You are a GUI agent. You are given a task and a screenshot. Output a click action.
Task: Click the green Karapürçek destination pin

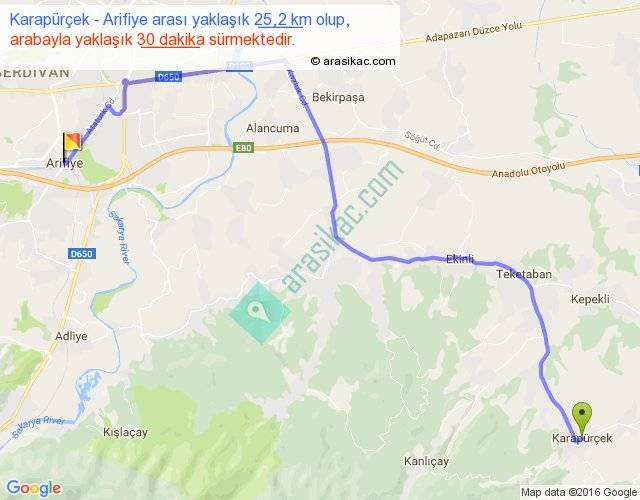tap(582, 418)
